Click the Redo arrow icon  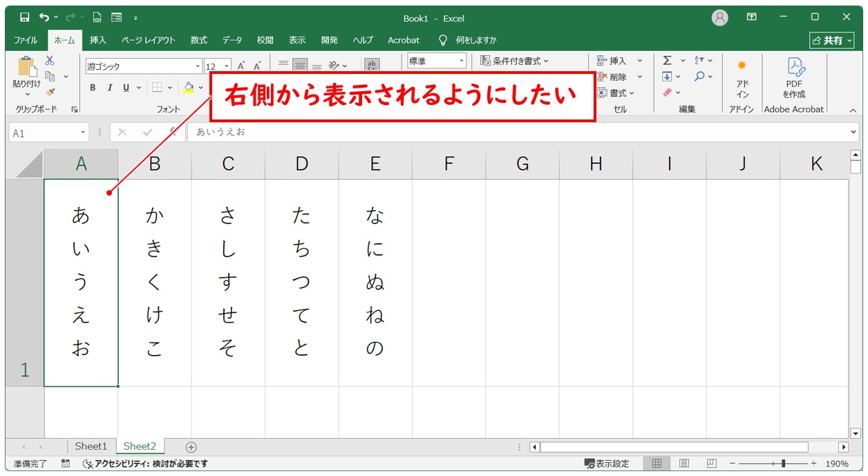click(x=70, y=17)
